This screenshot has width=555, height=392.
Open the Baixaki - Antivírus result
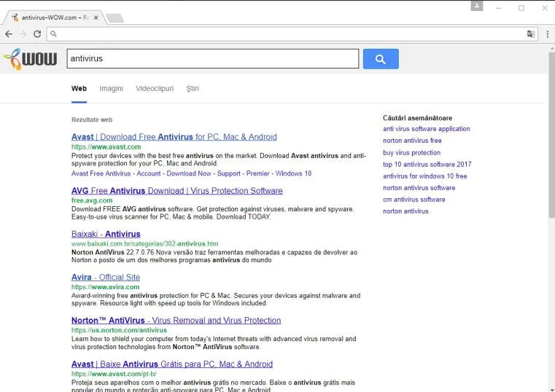click(x=106, y=234)
